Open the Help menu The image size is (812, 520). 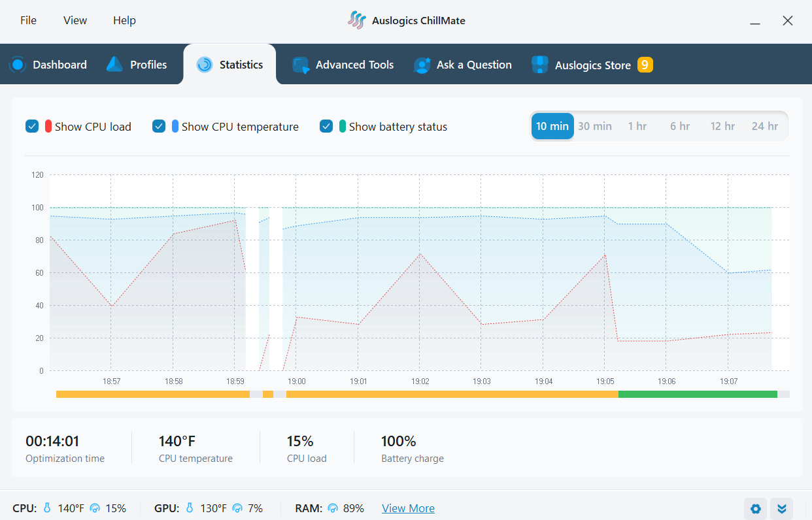tap(124, 20)
